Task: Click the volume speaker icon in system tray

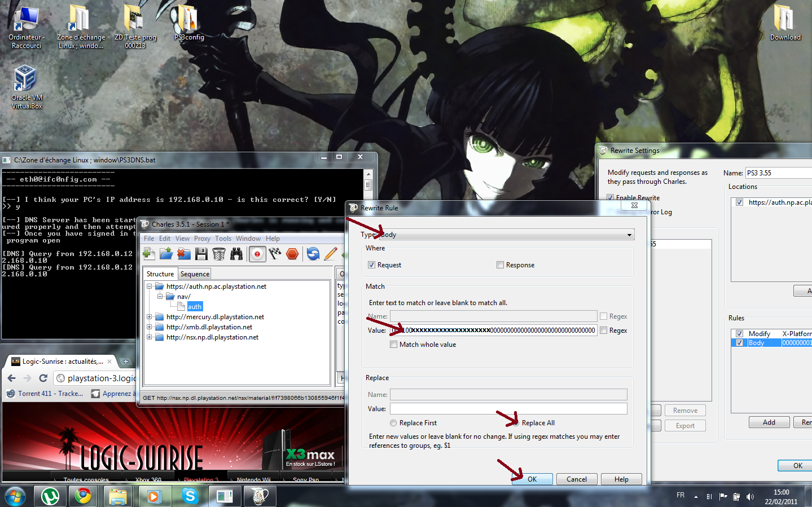Action: (750, 497)
